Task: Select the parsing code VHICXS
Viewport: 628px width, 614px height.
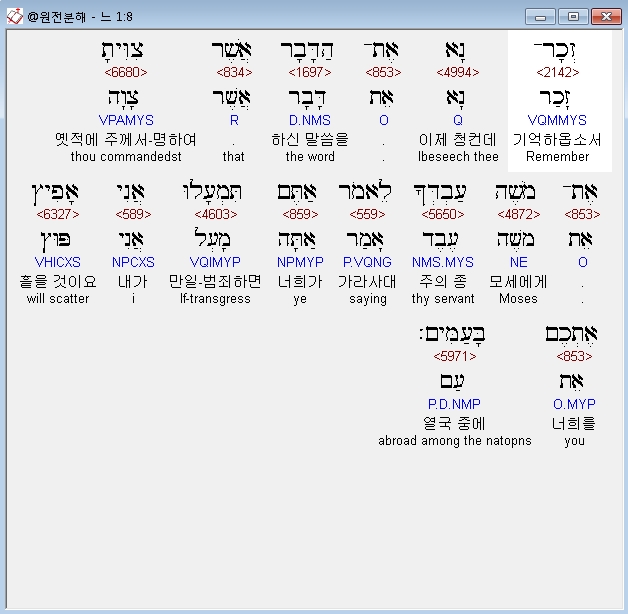Action: coord(58,262)
